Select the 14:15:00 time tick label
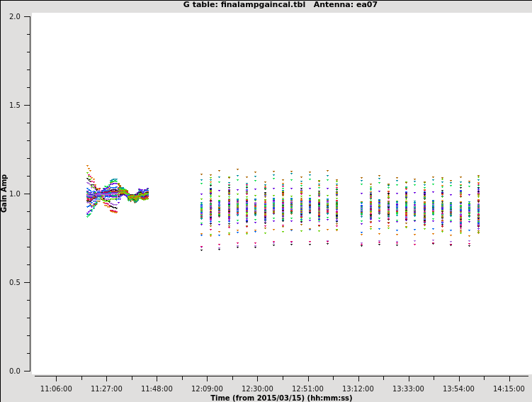532x402 pixels. [509, 389]
